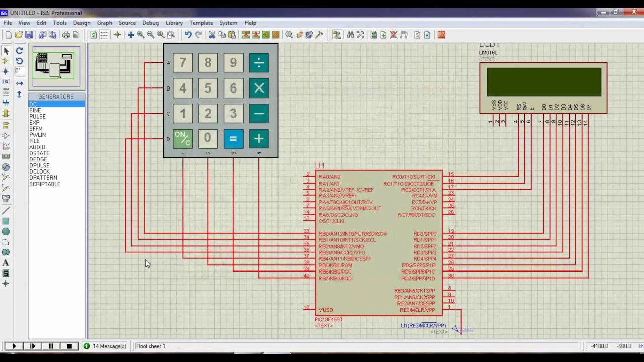This screenshot has width=644, height=362.
Task: Select the PULSE generator from the list
Action: point(56,116)
